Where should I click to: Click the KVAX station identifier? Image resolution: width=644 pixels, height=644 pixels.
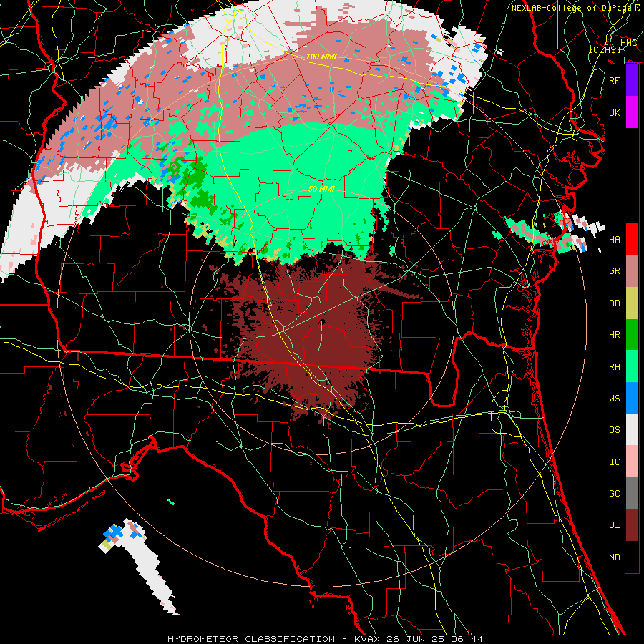click(368, 639)
